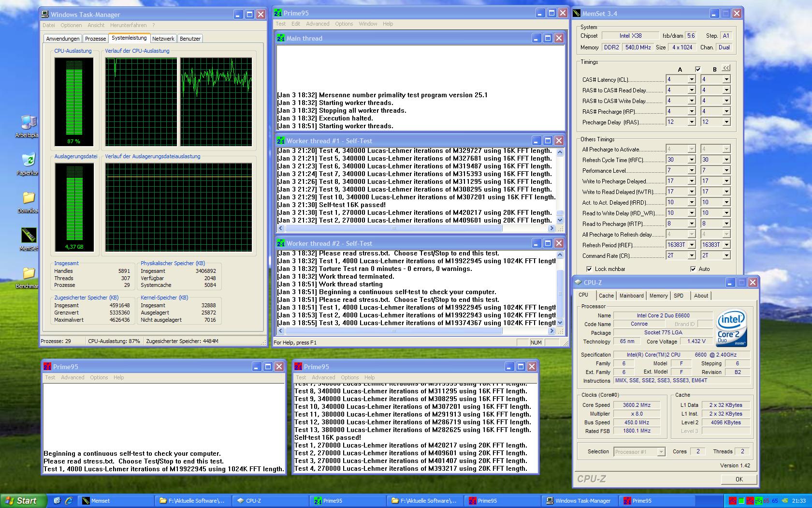The width and height of the screenshot is (812, 508).
Task: Open Read to Precharge (tRTP) dropdown column A
Action: (x=692, y=224)
